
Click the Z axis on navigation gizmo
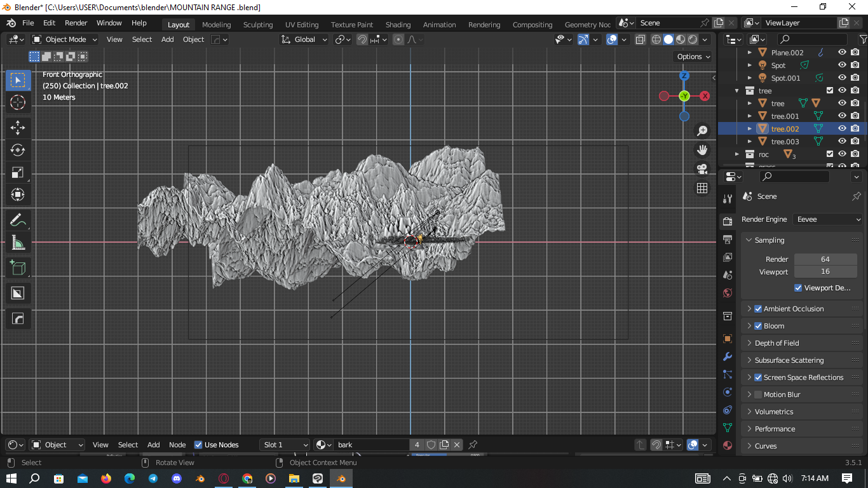click(x=684, y=76)
